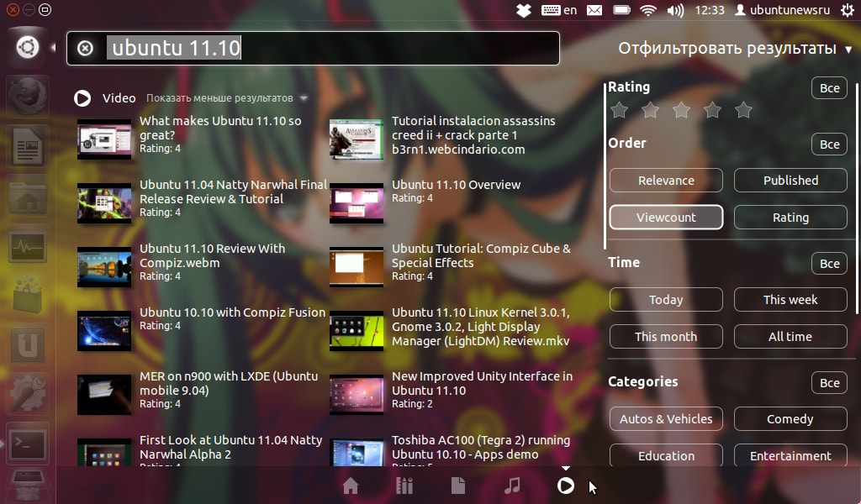The height and width of the screenshot is (504, 861).
Task: Toggle the All time filter
Action: click(790, 337)
